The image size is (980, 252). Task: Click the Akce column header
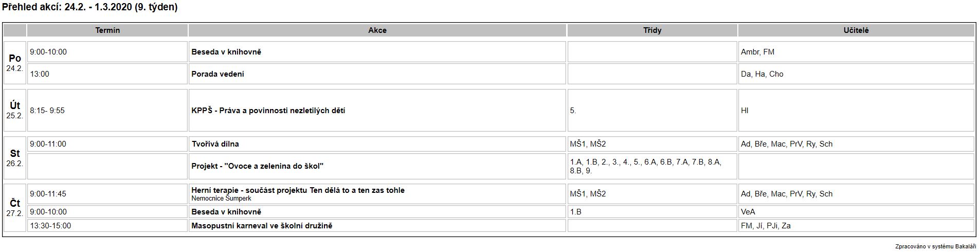(377, 30)
